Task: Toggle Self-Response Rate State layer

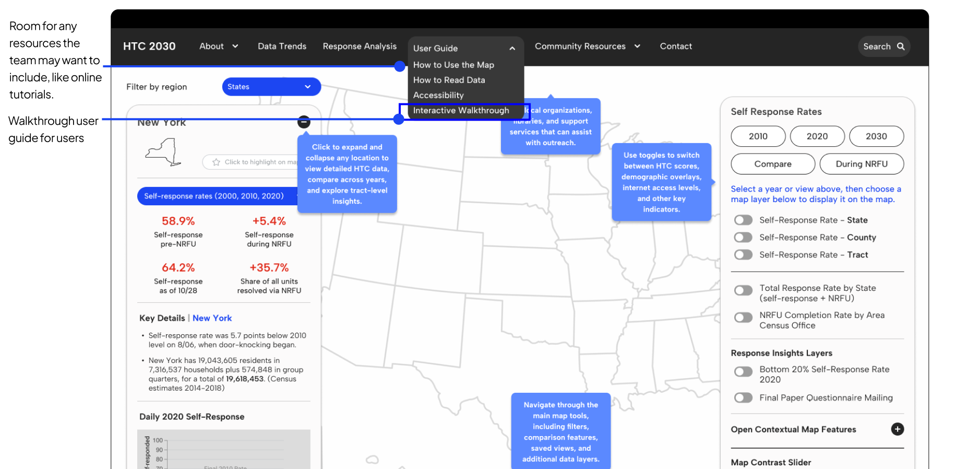Action: (x=743, y=220)
